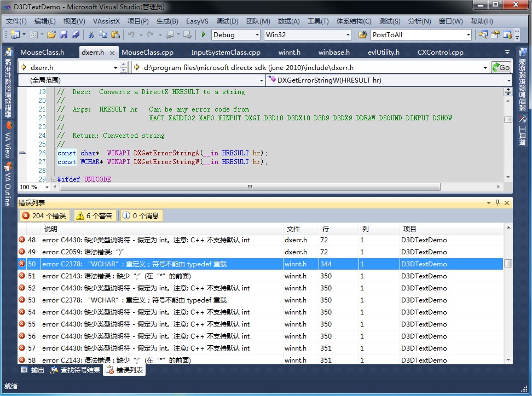Collapse the #ifdef UNICODE code block
The height and width of the screenshot is (396, 532).
[x=54, y=179]
